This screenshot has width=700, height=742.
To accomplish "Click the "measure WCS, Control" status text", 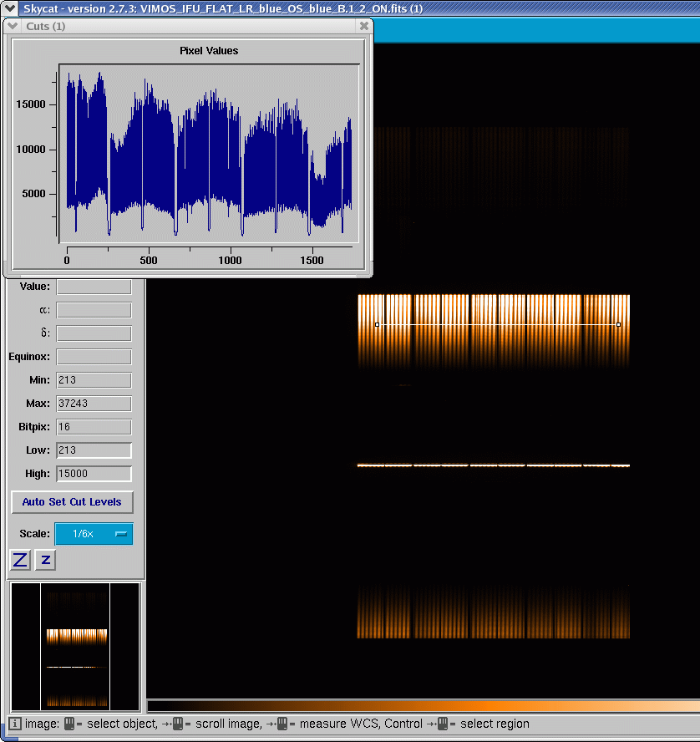I will (361, 724).
